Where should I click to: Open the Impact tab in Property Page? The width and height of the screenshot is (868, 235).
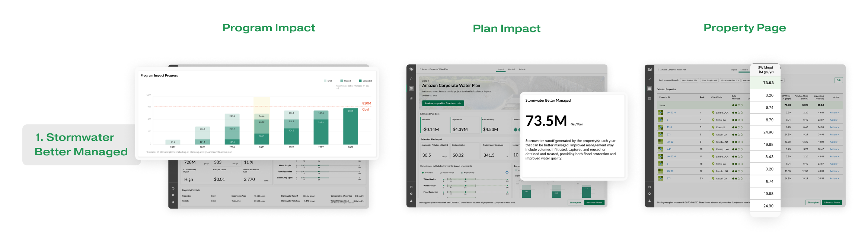tap(733, 70)
